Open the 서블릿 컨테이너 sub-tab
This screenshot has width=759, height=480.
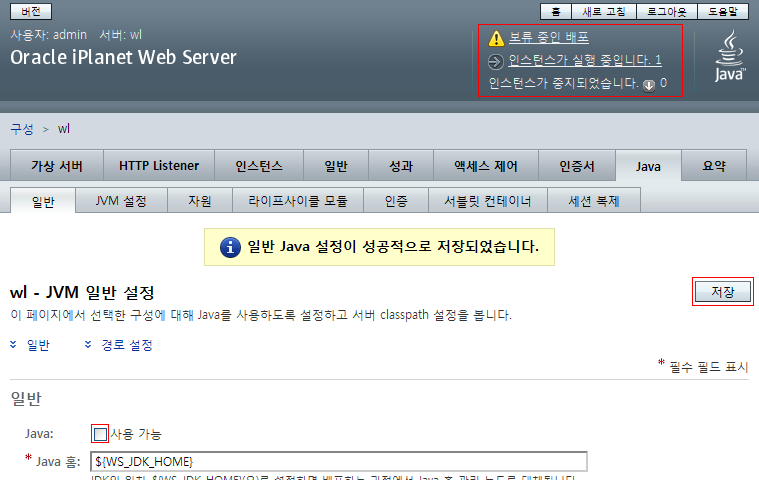[x=488, y=200]
